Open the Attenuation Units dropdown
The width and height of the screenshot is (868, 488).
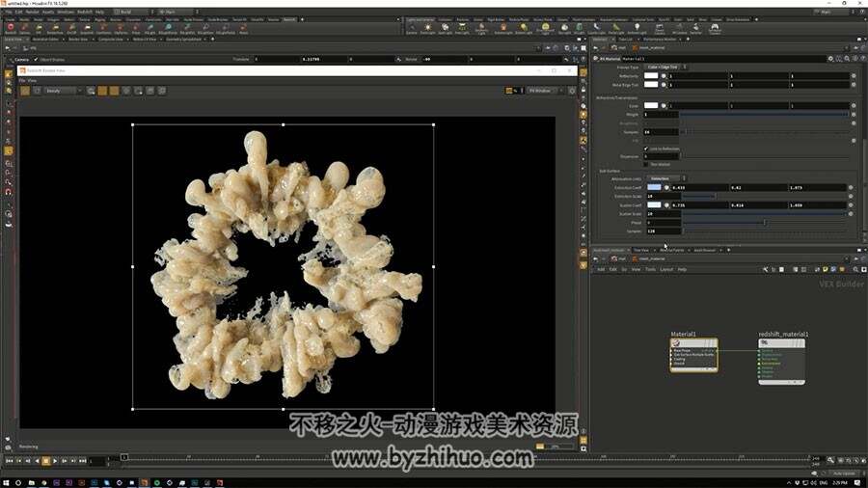tap(666, 178)
